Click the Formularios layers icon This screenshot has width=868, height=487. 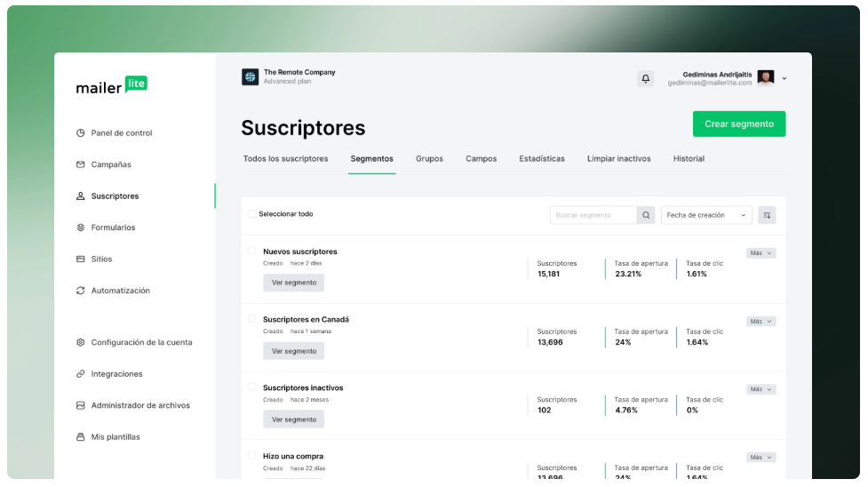click(x=81, y=228)
